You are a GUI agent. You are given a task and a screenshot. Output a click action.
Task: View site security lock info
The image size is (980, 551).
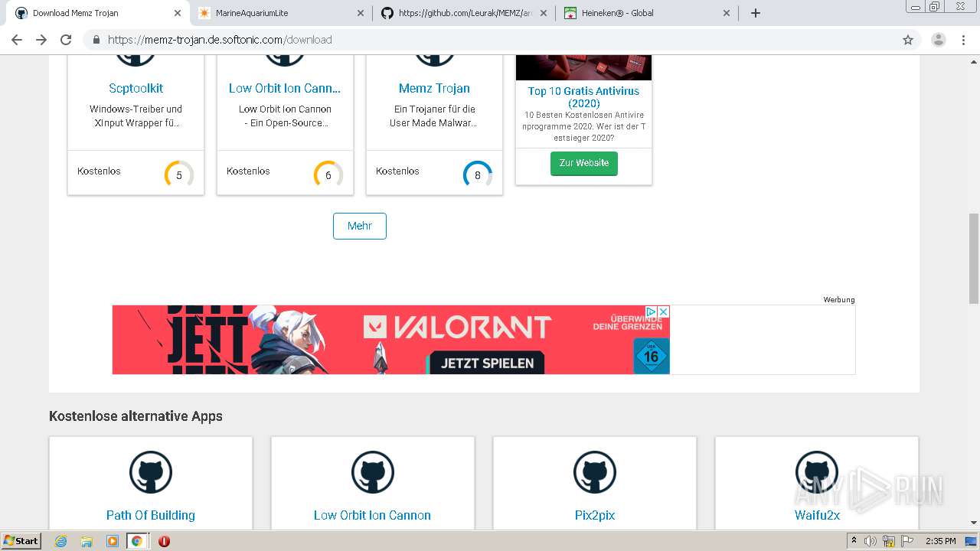[96, 40]
